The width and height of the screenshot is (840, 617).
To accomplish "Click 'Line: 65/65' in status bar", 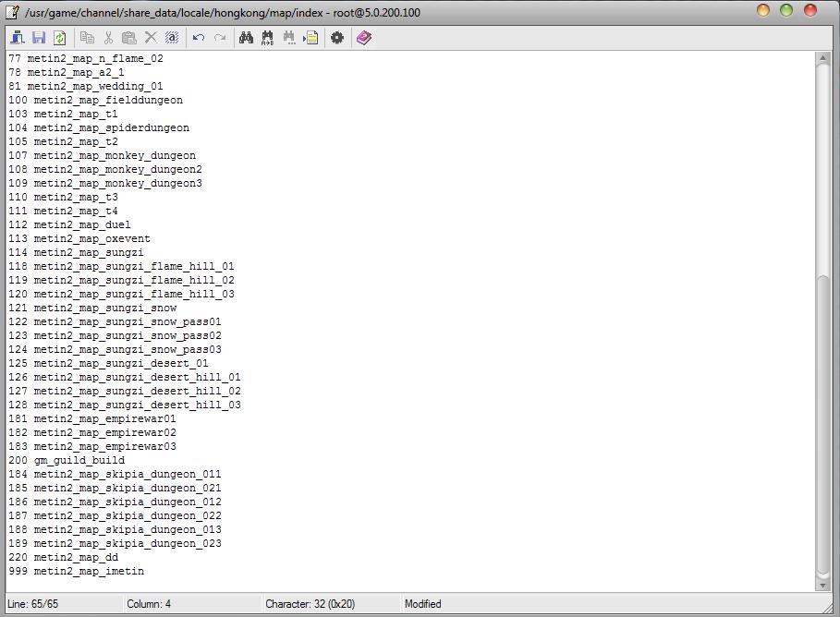I will (32, 604).
